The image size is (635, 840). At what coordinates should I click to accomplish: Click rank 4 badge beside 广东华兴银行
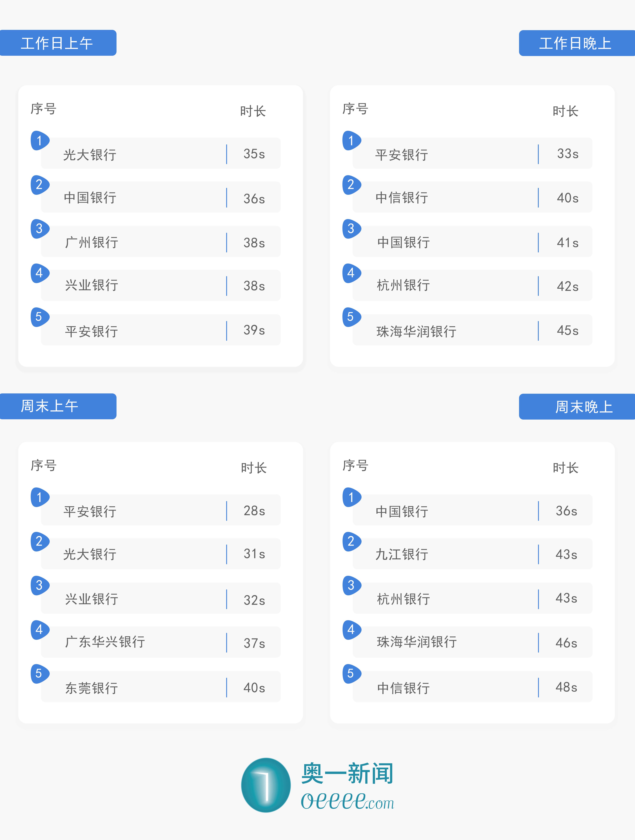pyautogui.click(x=39, y=630)
